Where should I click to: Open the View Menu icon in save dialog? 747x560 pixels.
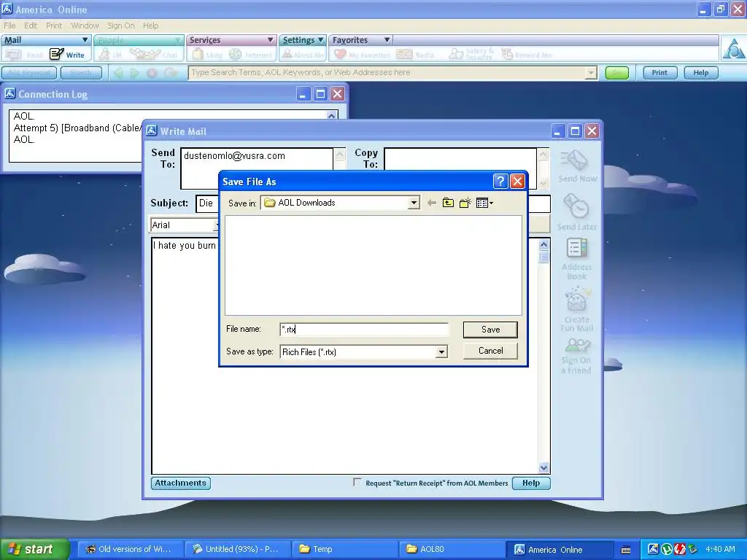(x=484, y=203)
